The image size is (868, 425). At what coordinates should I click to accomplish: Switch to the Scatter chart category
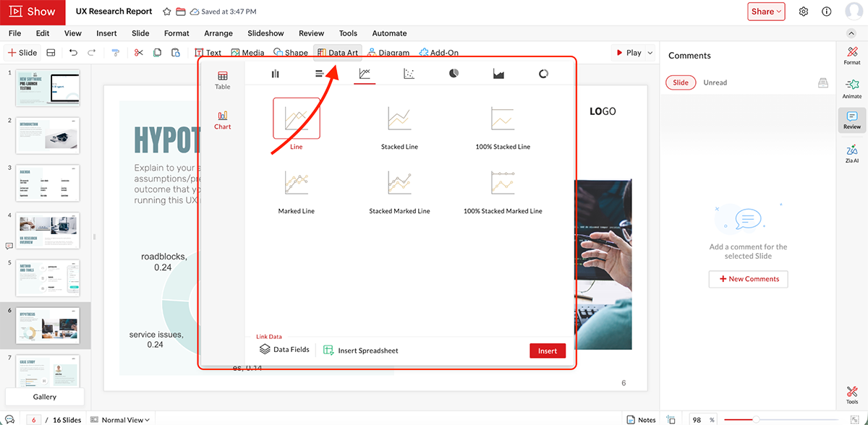pyautogui.click(x=409, y=72)
